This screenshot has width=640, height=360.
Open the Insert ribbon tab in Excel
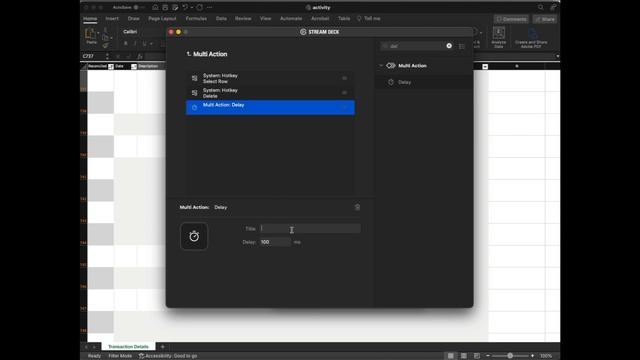click(112, 18)
